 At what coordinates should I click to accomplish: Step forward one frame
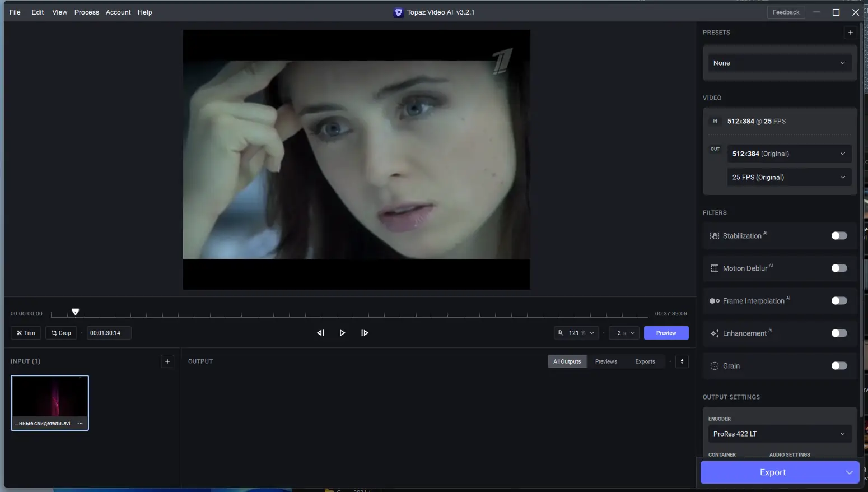(x=365, y=333)
